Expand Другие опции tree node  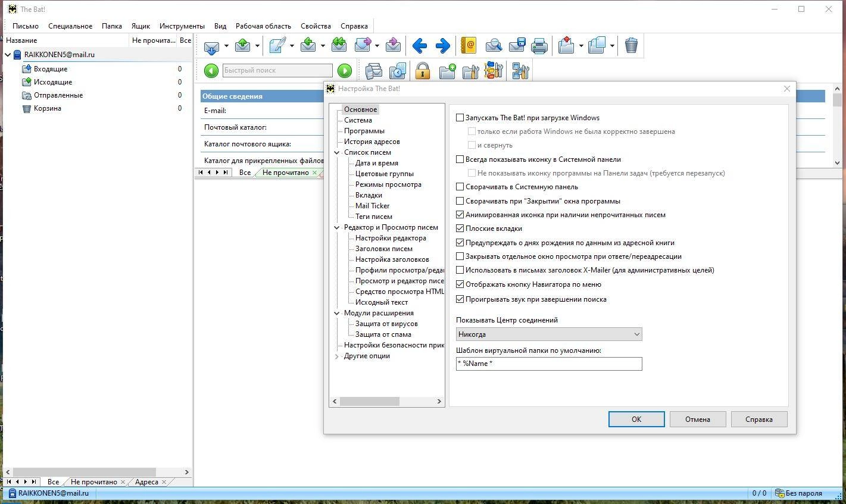coord(337,356)
